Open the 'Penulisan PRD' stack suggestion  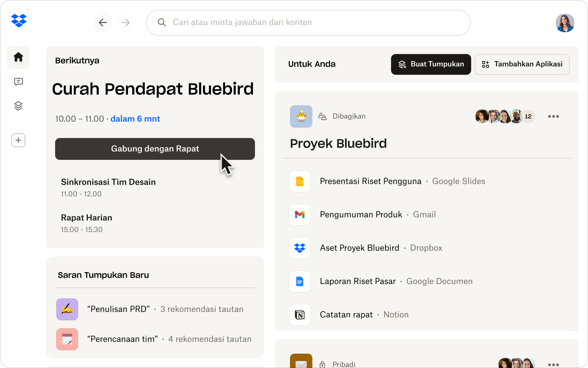(x=119, y=309)
